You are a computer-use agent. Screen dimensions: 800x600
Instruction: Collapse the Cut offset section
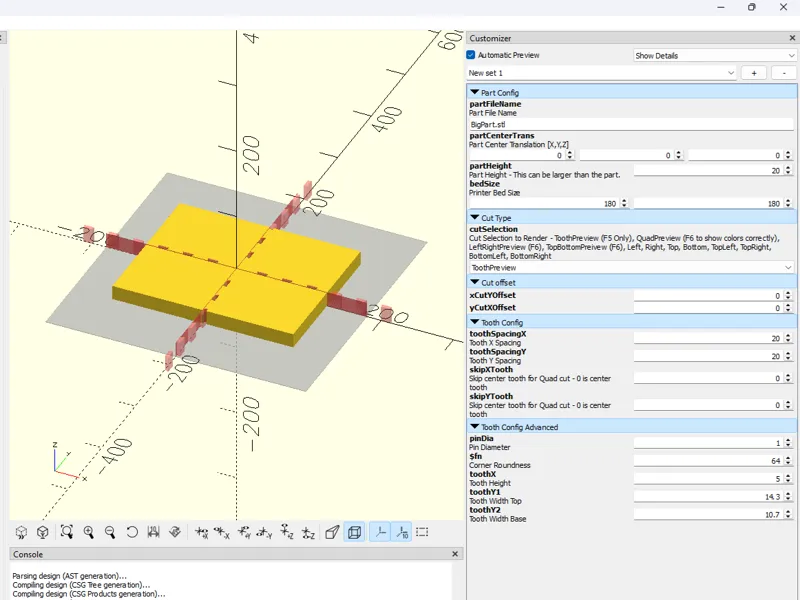[475, 282]
